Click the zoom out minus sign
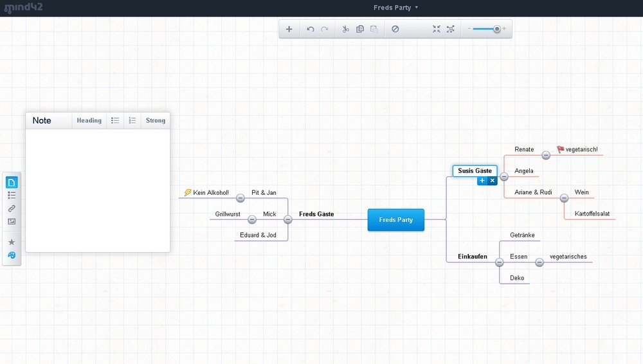This screenshot has height=364, width=643. tap(469, 29)
